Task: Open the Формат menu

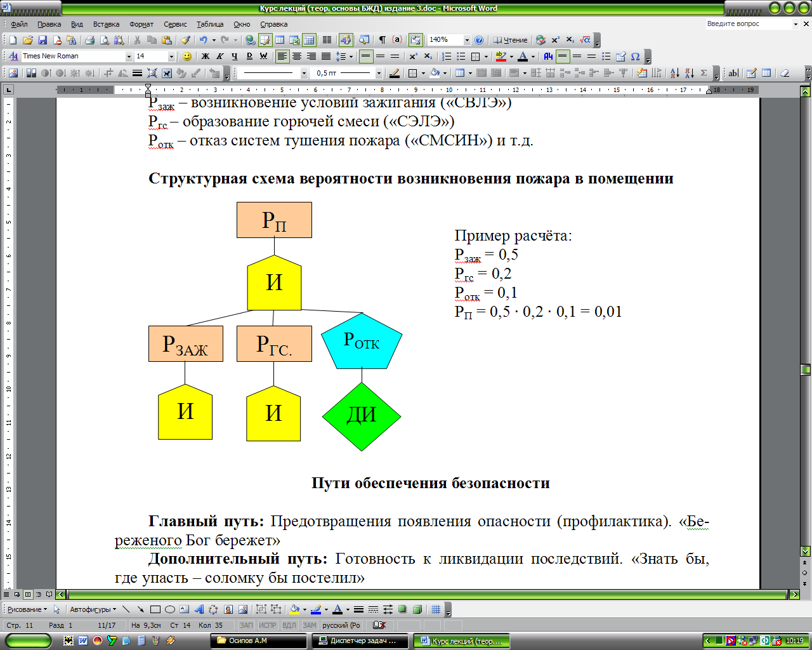Action: click(x=141, y=24)
